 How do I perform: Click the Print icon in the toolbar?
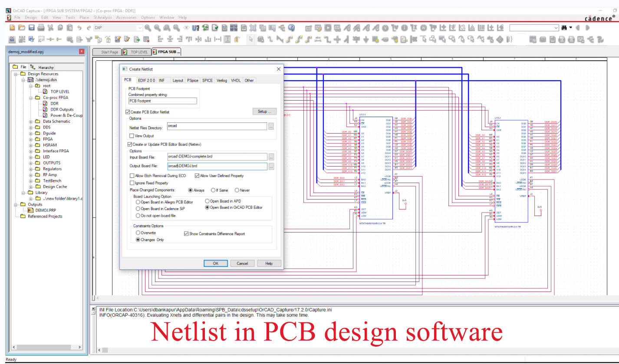coord(41,28)
